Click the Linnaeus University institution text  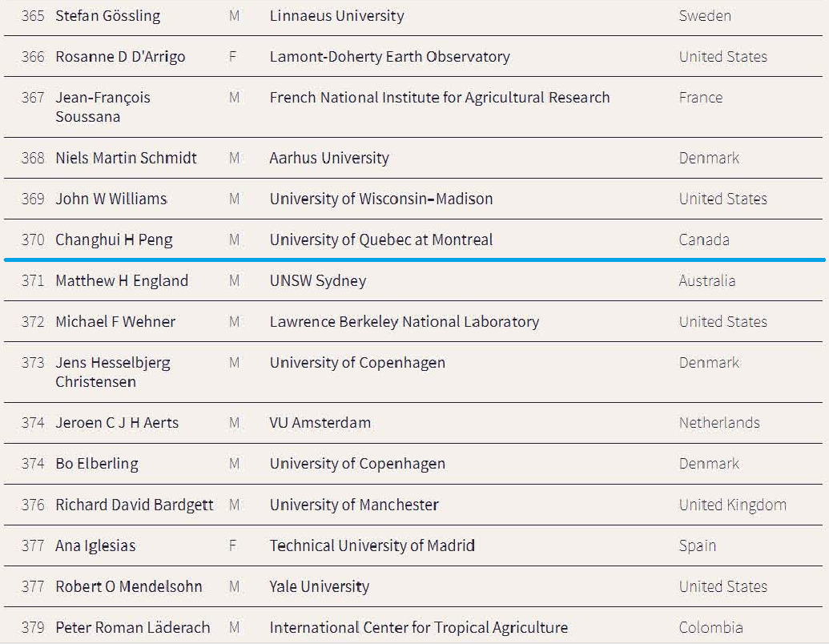(336, 16)
